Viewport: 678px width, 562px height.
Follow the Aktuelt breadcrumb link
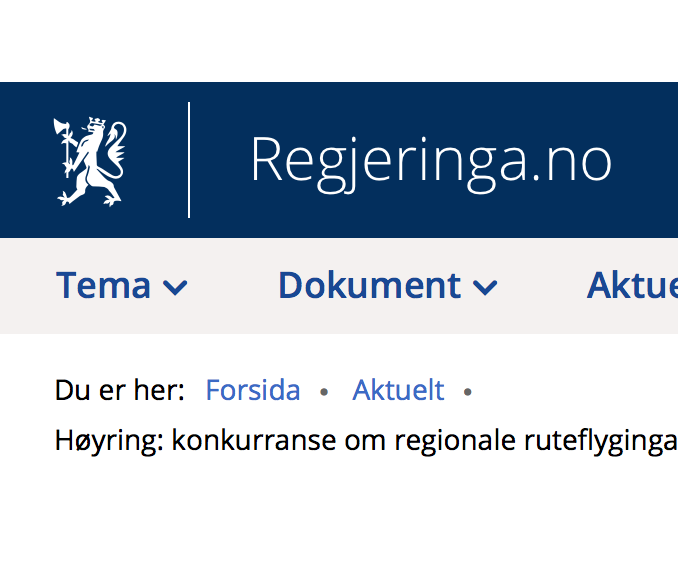coord(398,390)
